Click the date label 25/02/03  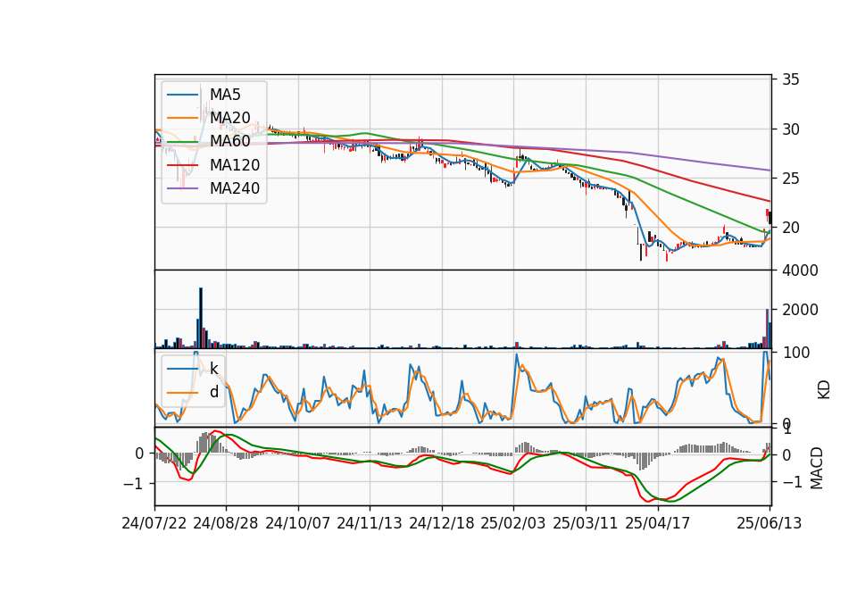click(x=513, y=523)
